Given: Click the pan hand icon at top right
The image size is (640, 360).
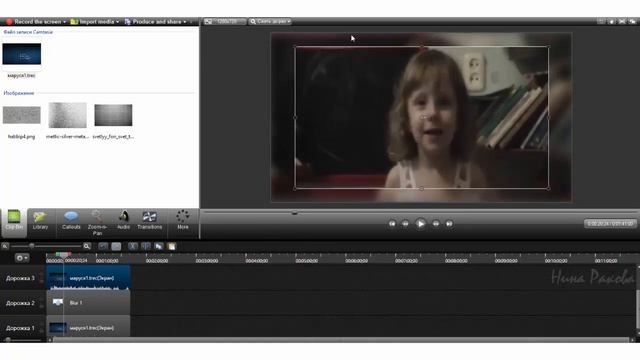Looking at the screenshot, I should click(611, 21).
